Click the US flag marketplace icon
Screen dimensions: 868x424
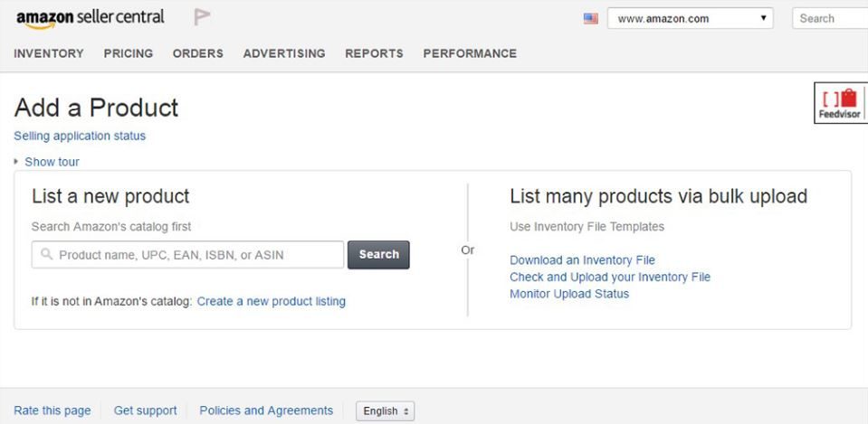591,18
